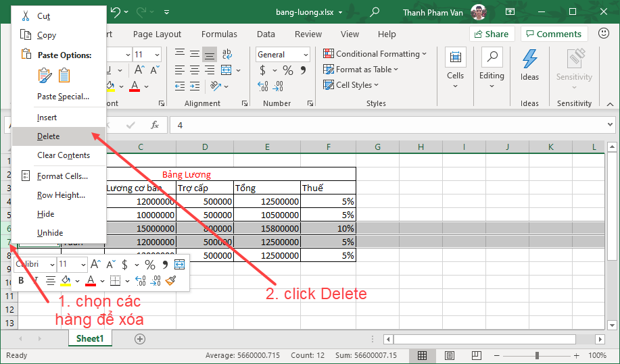The width and height of the screenshot is (620, 364).
Task: Toggle Merge & Center in the ribbon
Action: (226, 70)
